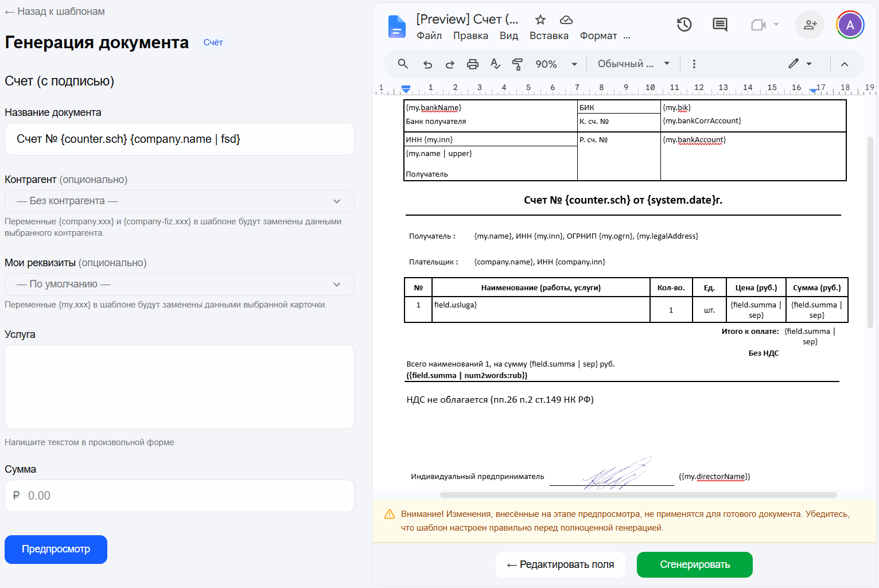Run the spell check icon
The width and height of the screenshot is (879, 588).
click(x=496, y=64)
